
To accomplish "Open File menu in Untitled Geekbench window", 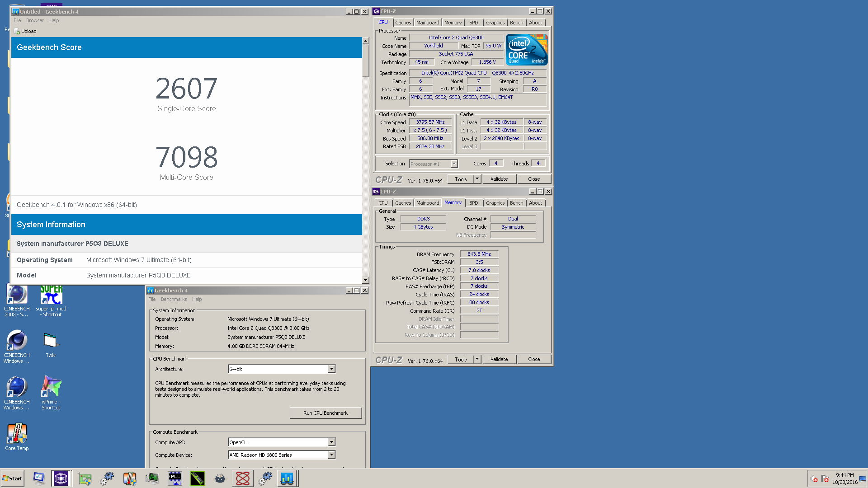I will tap(17, 20).
